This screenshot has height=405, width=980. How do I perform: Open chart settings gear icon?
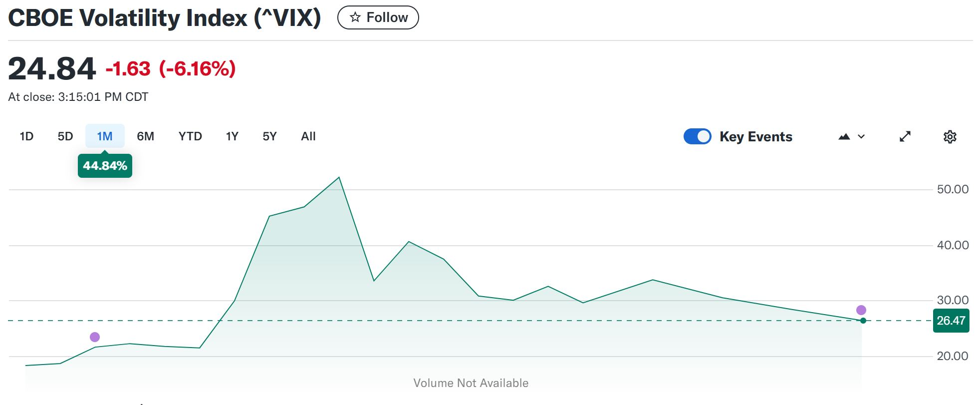click(950, 137)
